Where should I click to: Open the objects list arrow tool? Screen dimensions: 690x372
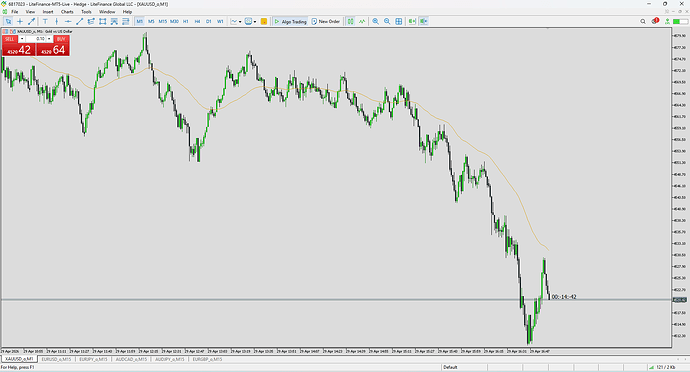click(x=125, y=21)
